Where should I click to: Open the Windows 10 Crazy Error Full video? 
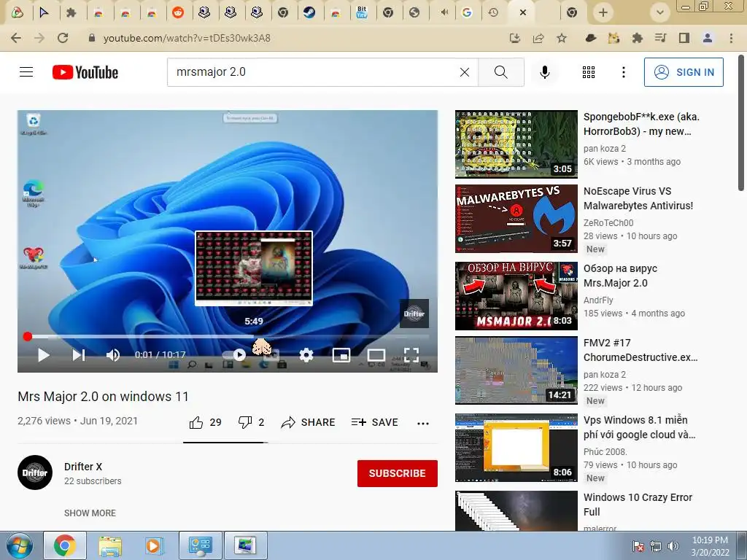[638, 505]
